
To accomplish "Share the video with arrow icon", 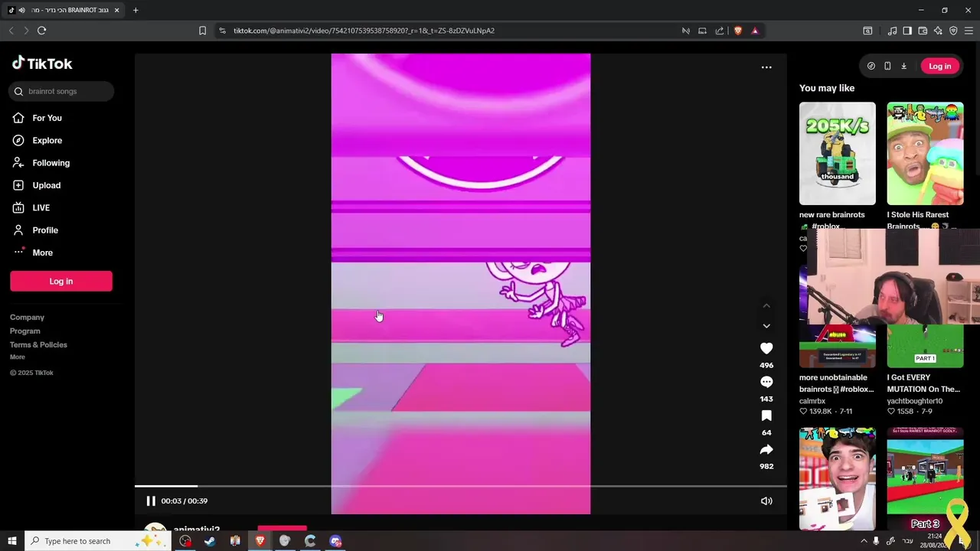I will pos(766,449).
